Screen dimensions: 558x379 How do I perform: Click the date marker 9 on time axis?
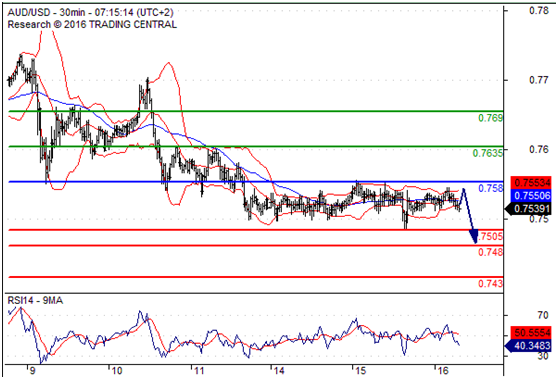(x=32, y=371)
